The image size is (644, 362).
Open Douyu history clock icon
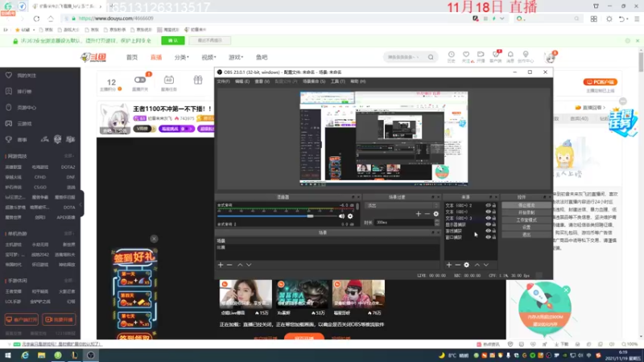(x=451, y=56)
